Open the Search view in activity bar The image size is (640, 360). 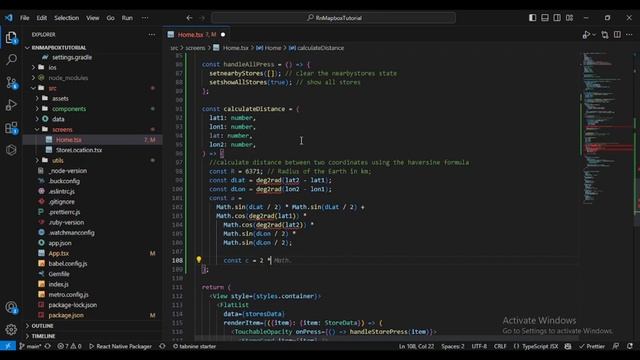(x=11, y=60)
